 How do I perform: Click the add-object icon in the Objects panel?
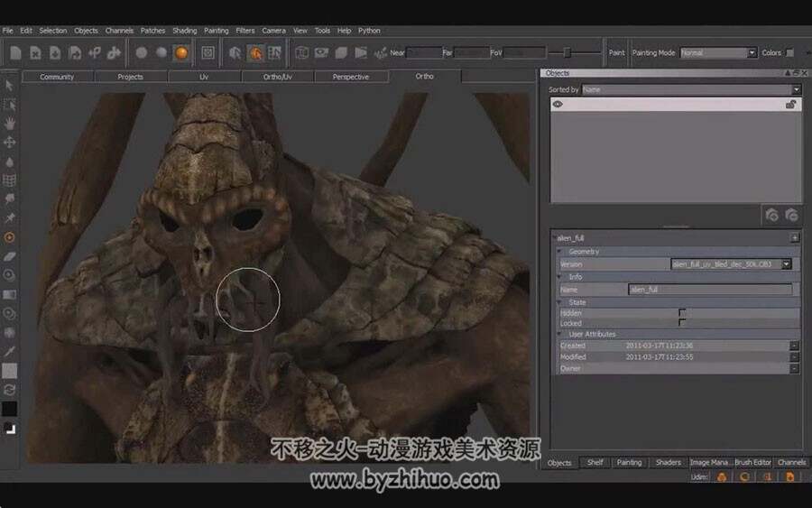pyautogui.click(x=772, y=215)
